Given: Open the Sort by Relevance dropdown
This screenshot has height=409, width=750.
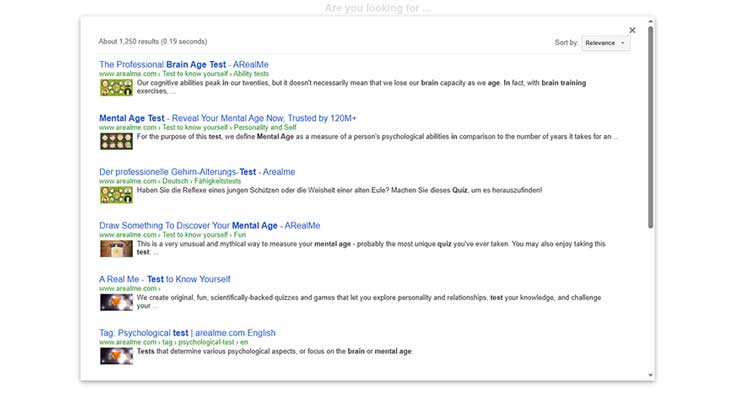Looking at the screenshot, I should (606, 43).
